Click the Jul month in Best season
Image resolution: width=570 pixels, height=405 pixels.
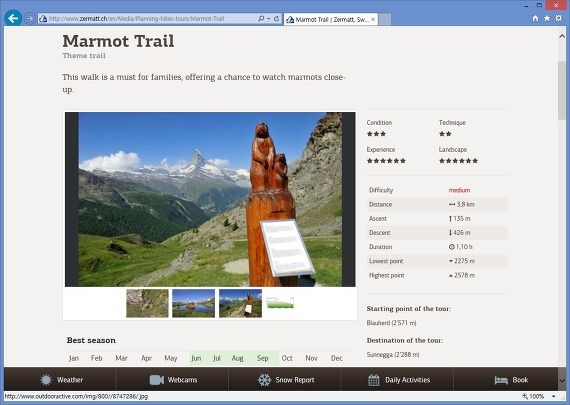217,358
